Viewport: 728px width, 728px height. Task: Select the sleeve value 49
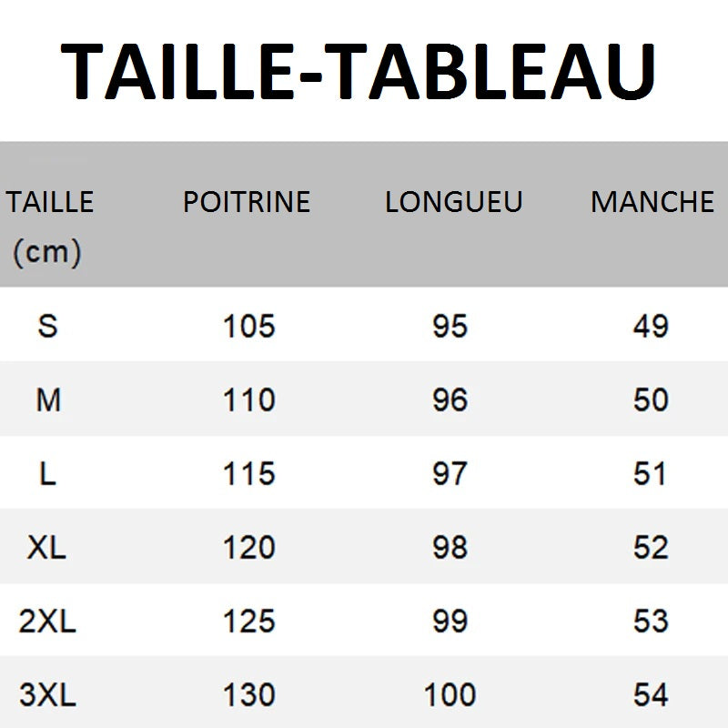pyautogui.click(x=651, y=326)
